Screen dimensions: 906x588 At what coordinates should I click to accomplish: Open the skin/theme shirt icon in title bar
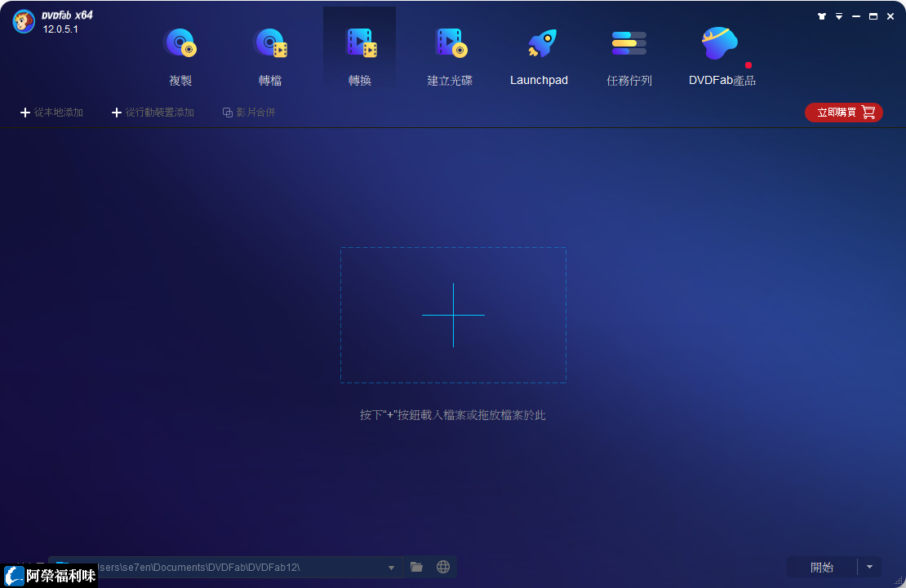(822, 16)
